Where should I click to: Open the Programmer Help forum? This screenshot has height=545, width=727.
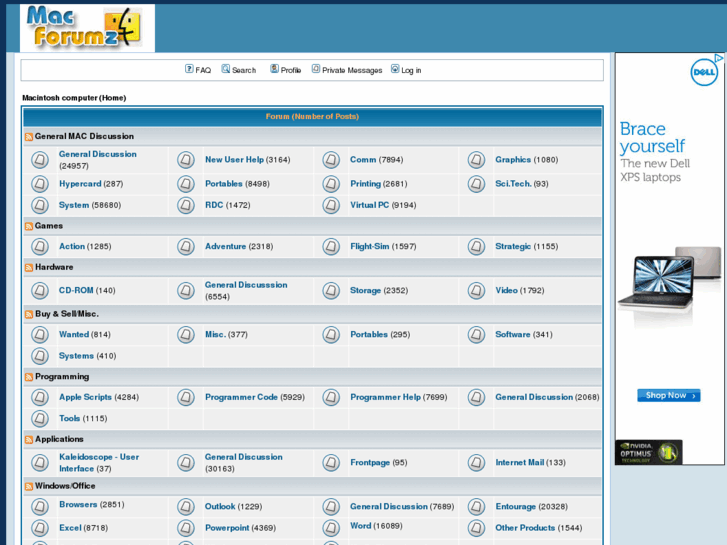click(x=385, y=397)
